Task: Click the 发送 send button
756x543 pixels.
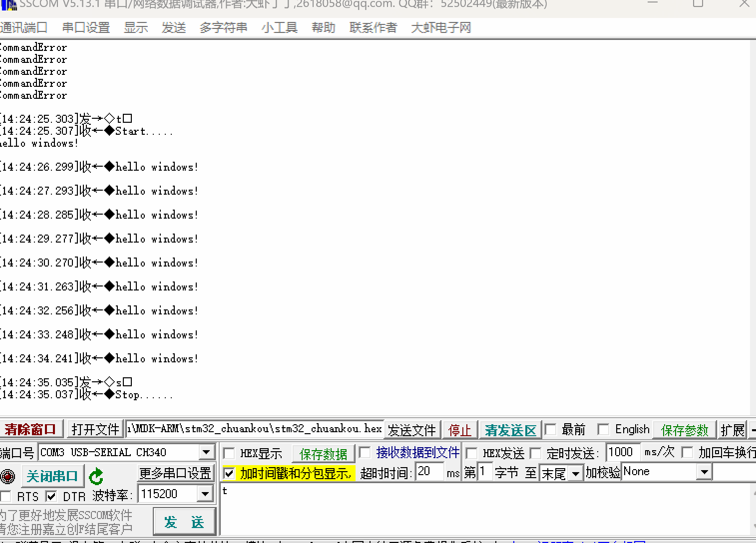Action: click(x=184, y=522)
